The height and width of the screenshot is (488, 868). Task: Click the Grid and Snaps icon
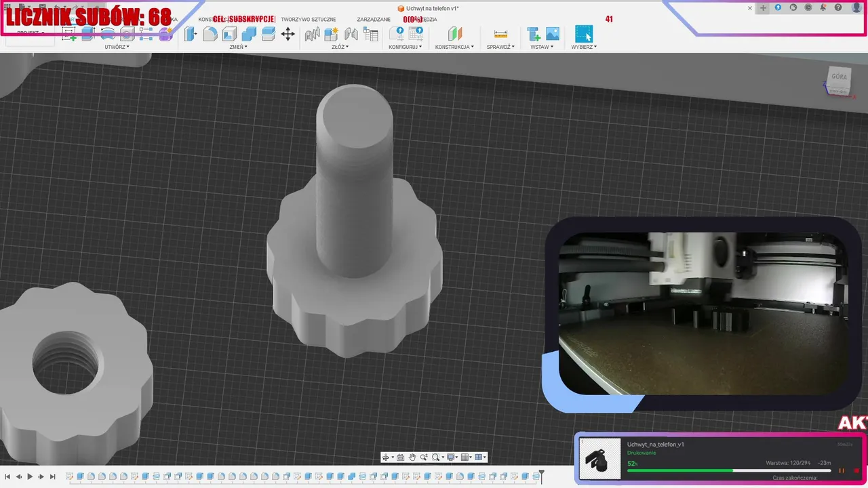tap(465, 457)
